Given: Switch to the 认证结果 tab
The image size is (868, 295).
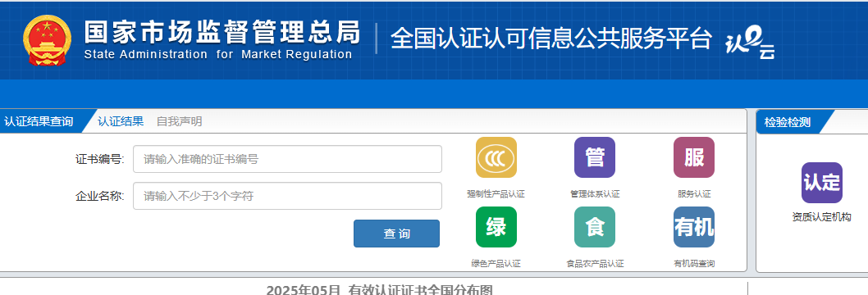Looking at the screenshot, I should [x=121, y=121].
